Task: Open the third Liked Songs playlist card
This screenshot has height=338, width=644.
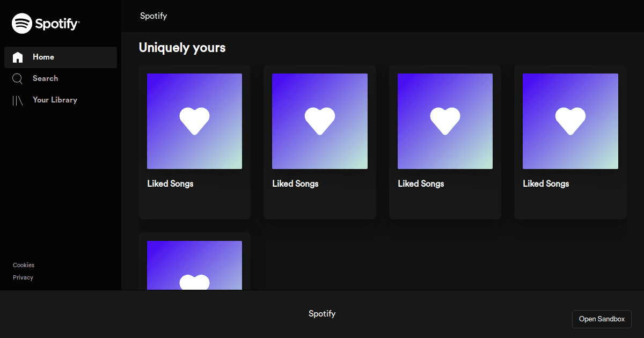Action: pyautogui.click(x=445, y=142)
